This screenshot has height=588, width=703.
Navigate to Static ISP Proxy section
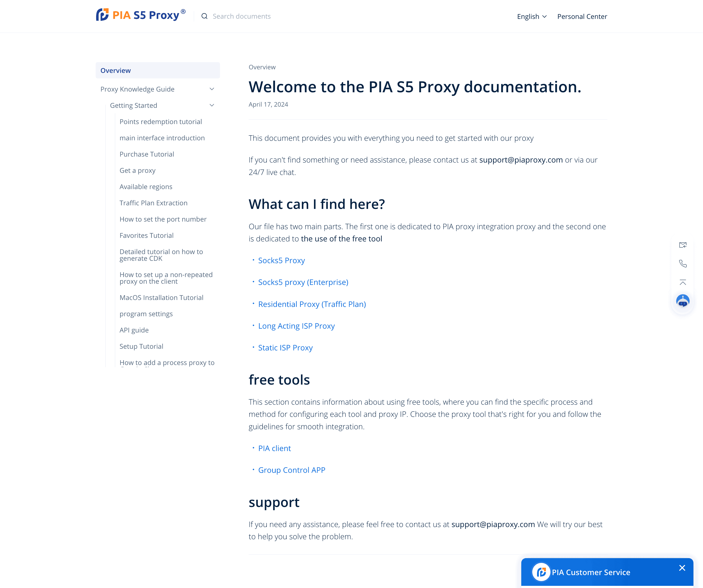pos(286,348)
